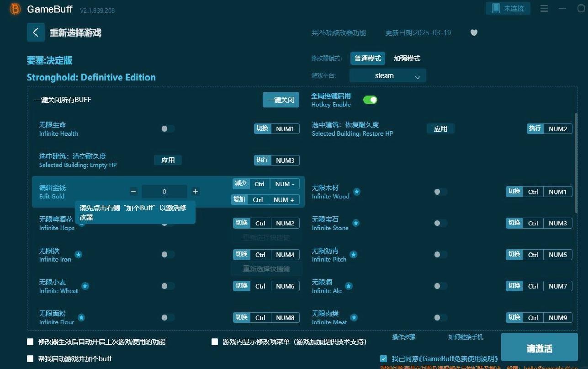Click star icon next to Infinite Meat
The height and width of the screenshot is (369, 588).
point(354,317)
